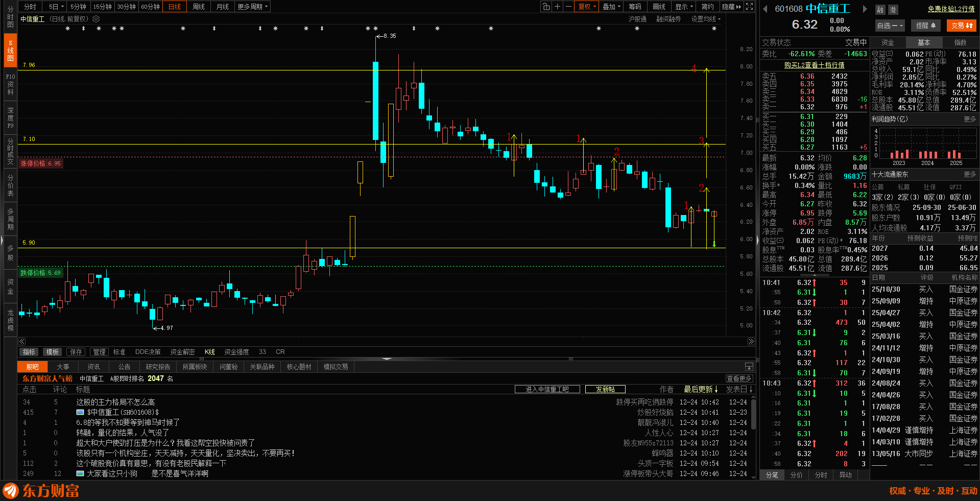Click 资金强度 indicator below chart
Viewport: 980px width, 501px height.
tap(236, 352)
